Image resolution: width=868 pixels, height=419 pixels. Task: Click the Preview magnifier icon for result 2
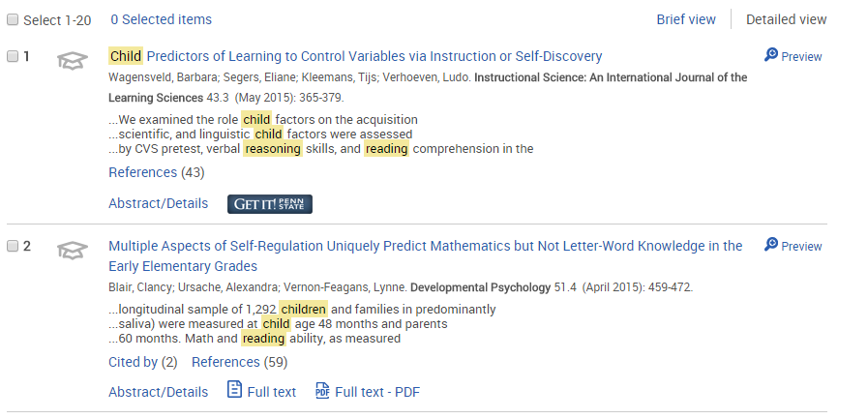771,244
